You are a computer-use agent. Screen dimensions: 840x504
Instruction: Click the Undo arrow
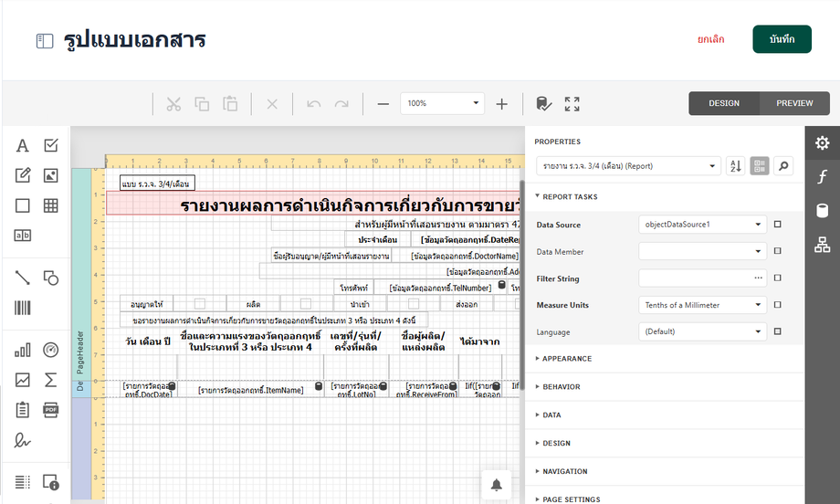point(314,104)
